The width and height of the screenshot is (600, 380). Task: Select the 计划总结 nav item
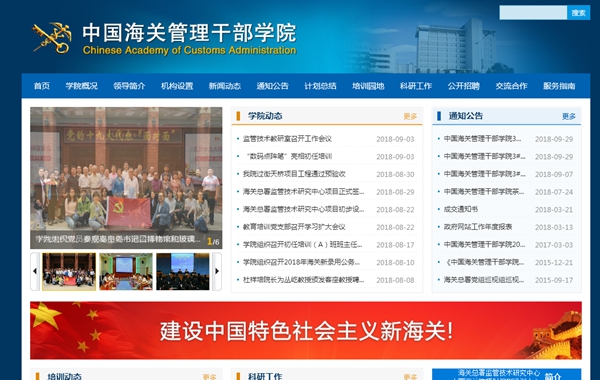[x=320, y=86]
